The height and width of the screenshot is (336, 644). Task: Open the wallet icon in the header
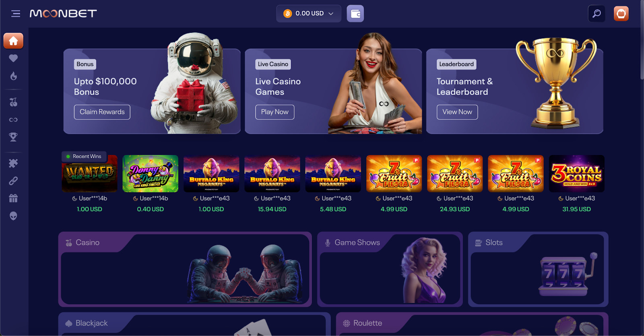[x=355, y=14]
